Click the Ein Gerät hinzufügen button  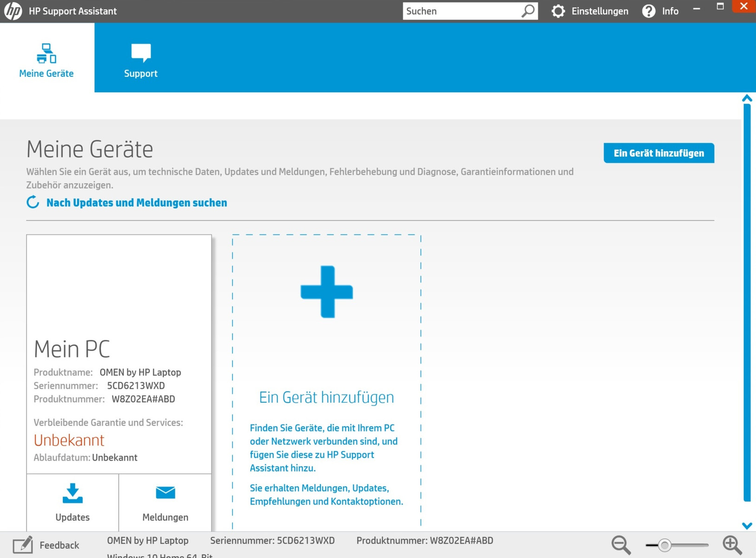tap(659, 153)
